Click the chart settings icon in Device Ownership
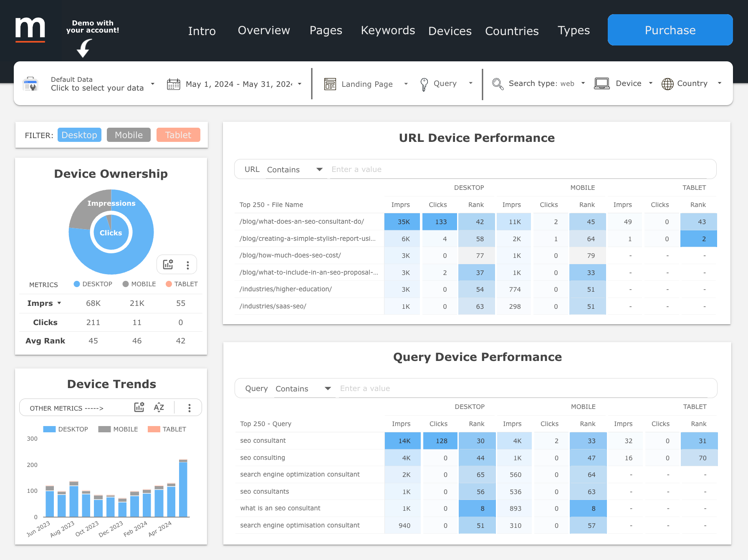 (x=168, y=265)
